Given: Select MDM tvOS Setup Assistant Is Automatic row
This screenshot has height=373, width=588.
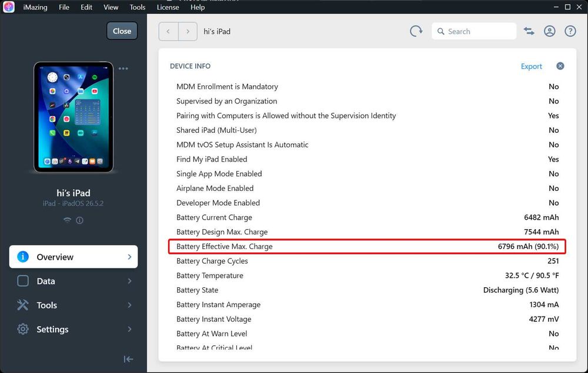Looking at the screenshot, I should [367, 145].
